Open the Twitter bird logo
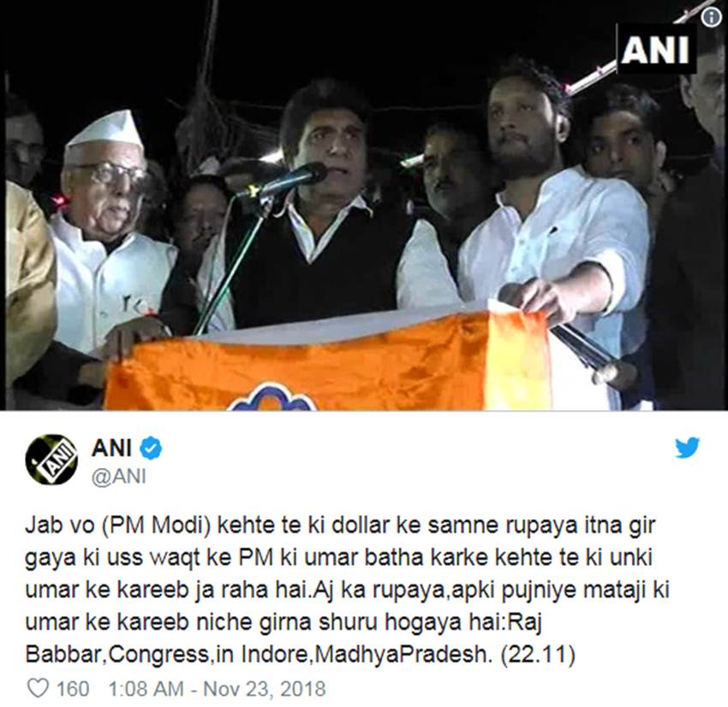Image resolution: width=728 pixels, height=707 pixels. [x=687, y=447]
